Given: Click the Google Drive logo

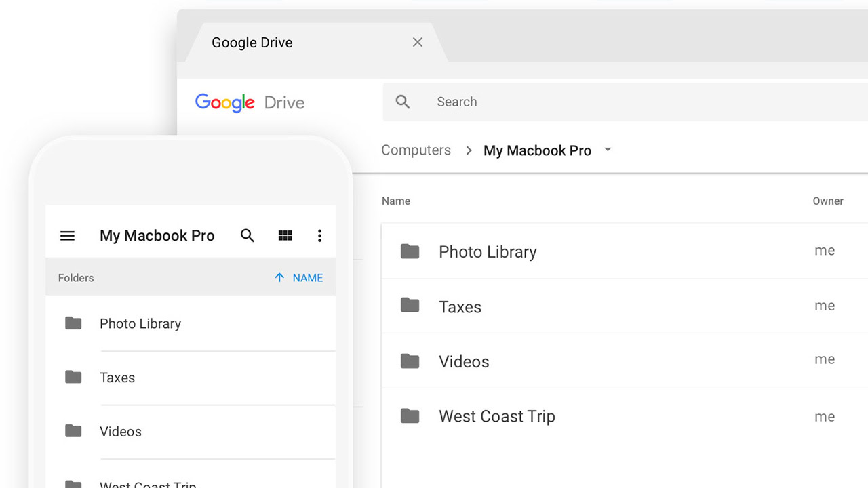Looking at the screenshot, I should click(x=250, y=102).
